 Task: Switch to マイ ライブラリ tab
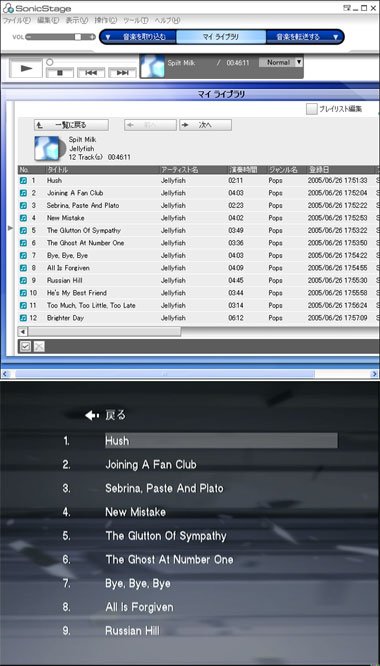[x=221, y=37]
